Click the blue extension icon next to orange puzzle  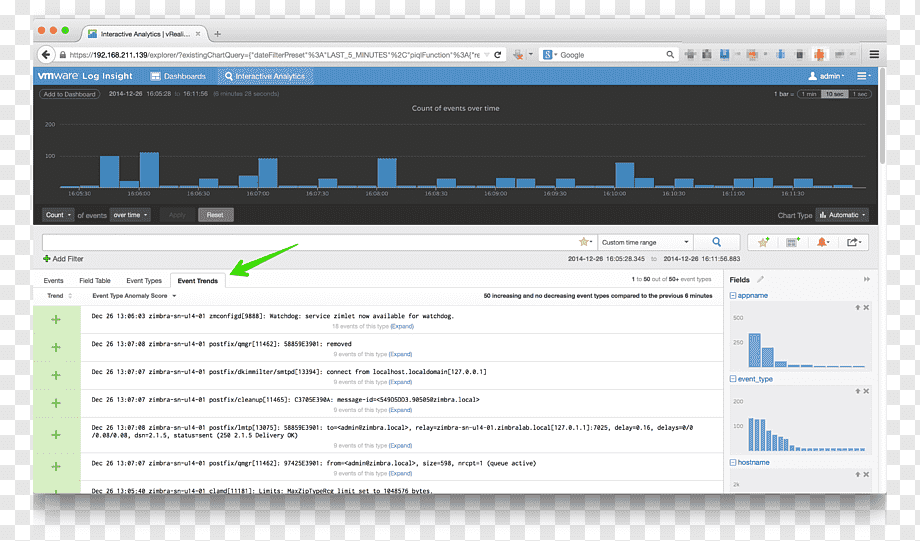pyautogui.click(x=780, y=55)
